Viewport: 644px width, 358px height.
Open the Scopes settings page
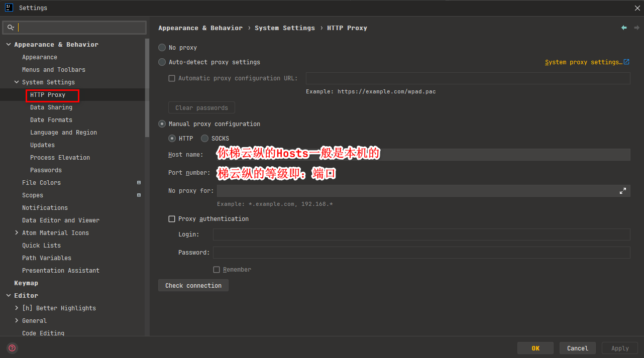33,195
